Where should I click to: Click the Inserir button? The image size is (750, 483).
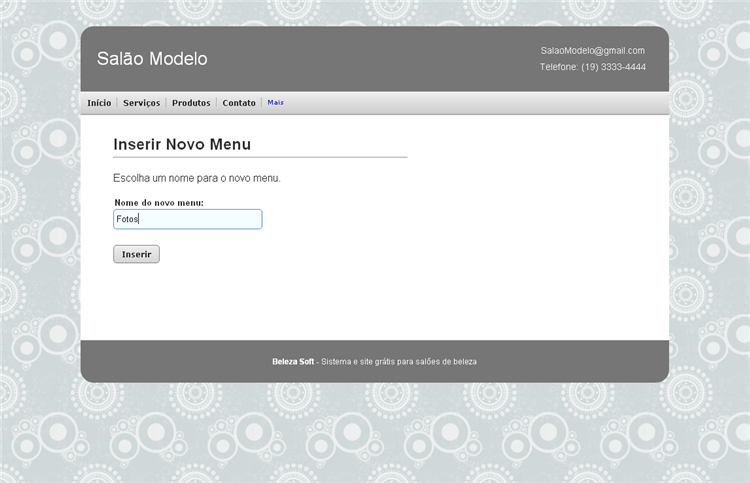click(136, 254)
